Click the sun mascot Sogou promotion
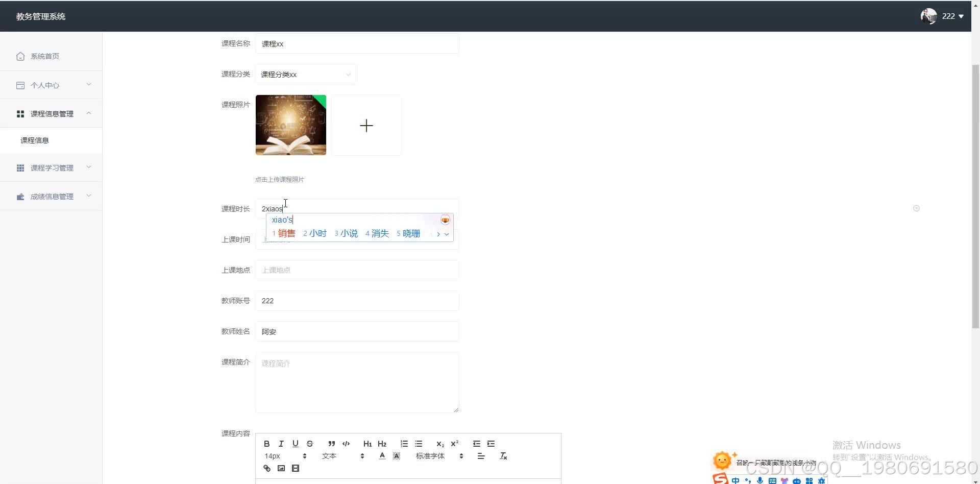The image size is (980, 484). click(x=722, y=461)
